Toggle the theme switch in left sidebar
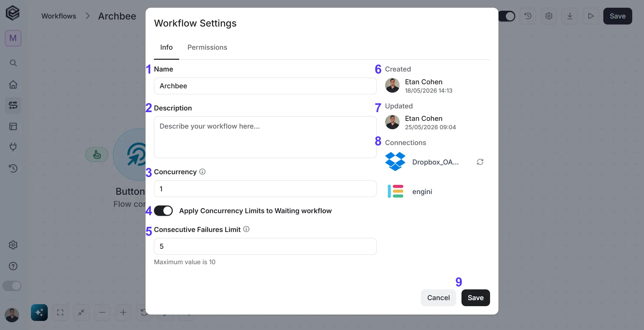This screenshot has height=330, width=644. point(12,286)
